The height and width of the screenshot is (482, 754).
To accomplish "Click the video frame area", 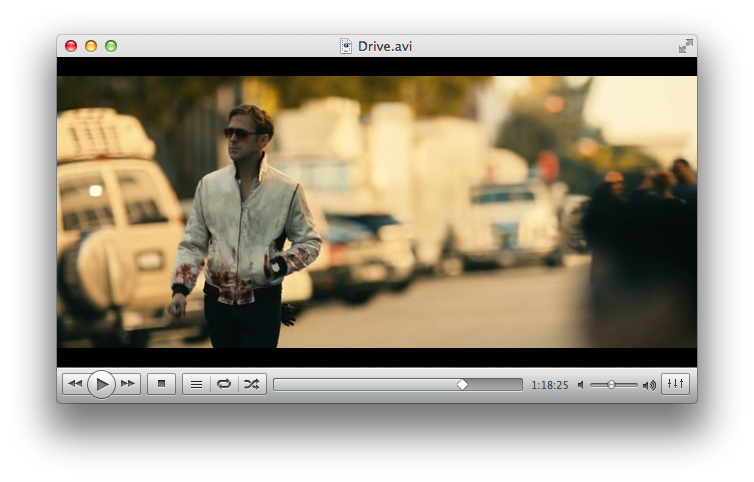I will (377, 212).
